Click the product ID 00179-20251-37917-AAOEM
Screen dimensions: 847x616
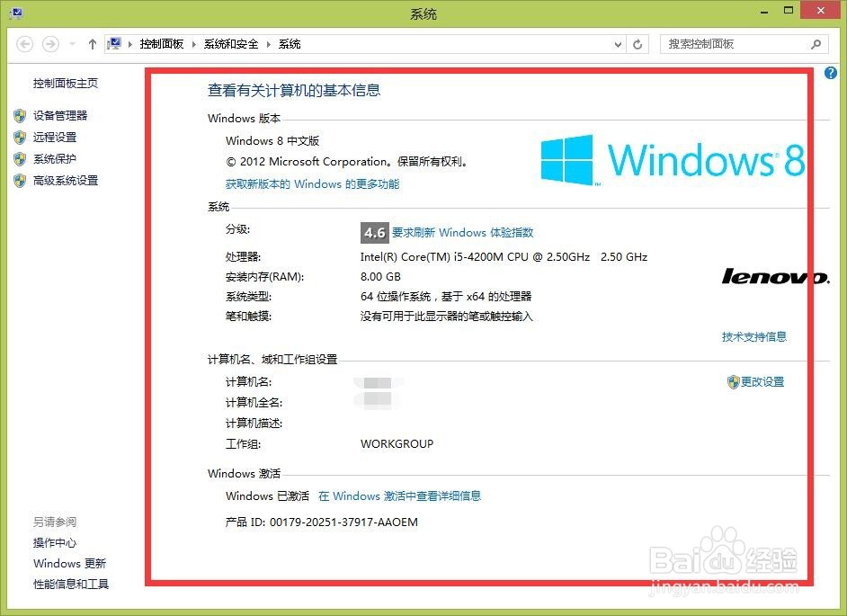pos(343,522)
